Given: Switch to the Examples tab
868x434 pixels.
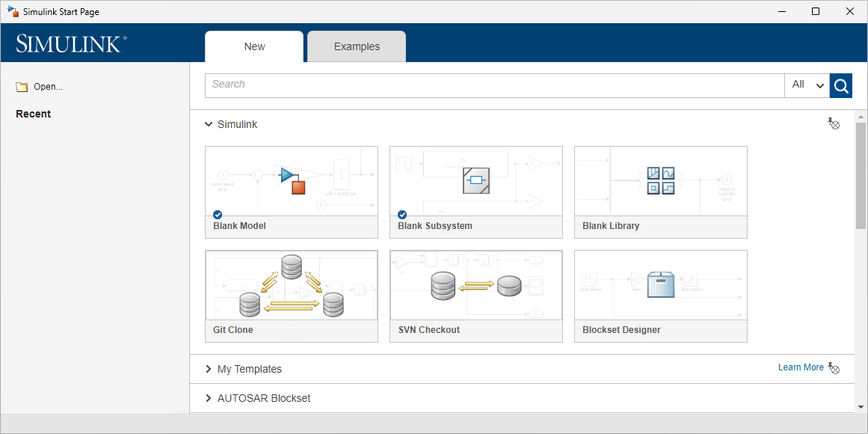Looking at the screenshot, I should click(357, 46).
